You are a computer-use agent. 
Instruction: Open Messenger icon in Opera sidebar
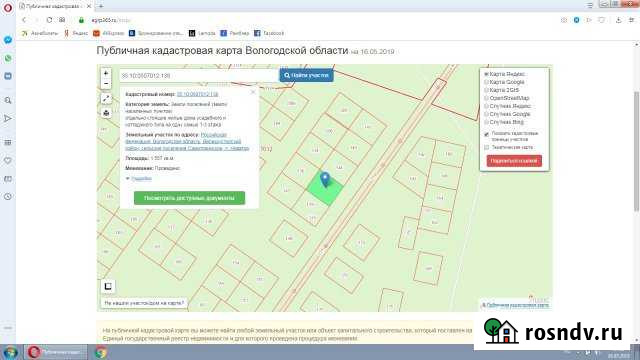tap(8, 40)
